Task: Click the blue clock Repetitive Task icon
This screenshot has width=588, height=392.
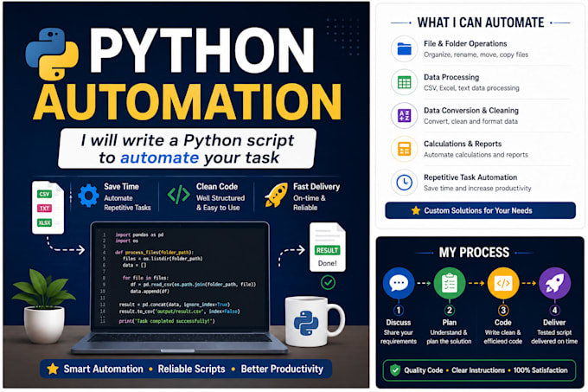Action: coord(405,183)
